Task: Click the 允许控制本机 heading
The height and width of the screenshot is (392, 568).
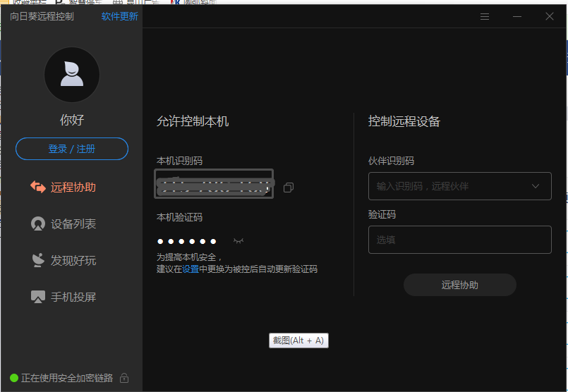Action: click(x=193, y=121)
